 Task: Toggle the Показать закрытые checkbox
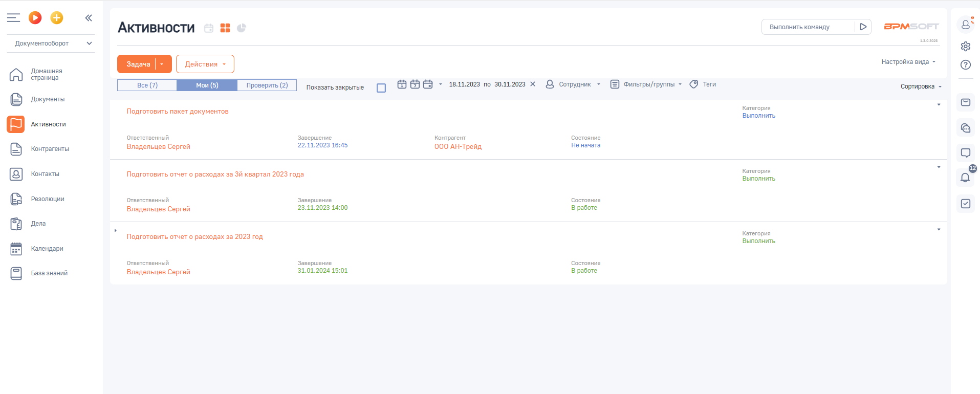(381, 88)
